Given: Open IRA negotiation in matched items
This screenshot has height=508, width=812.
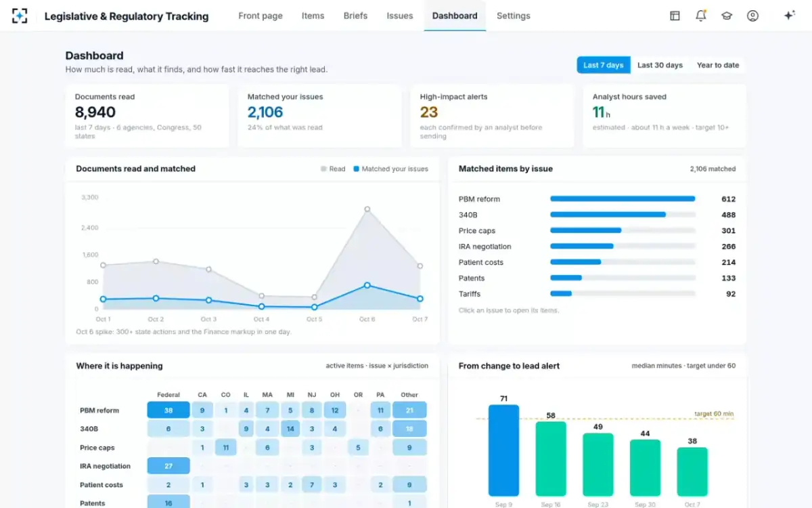Looking at the screenshot, I should pyautogui.click(x=597, y=247).
